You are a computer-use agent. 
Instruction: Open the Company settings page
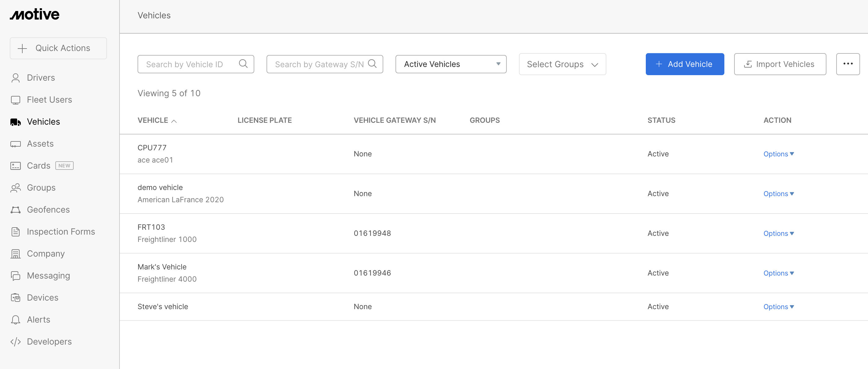(x=46, y=254)
